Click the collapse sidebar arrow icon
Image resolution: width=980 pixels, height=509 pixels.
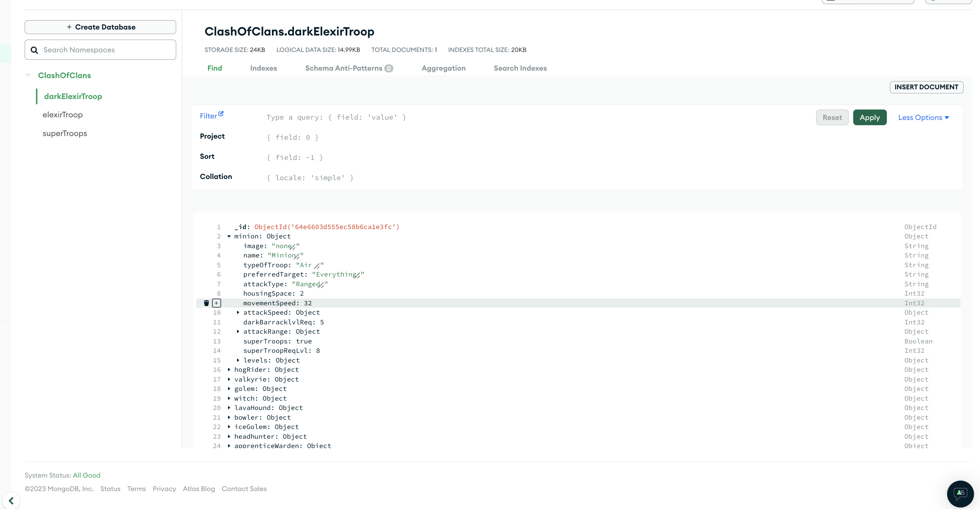(11, 501)
